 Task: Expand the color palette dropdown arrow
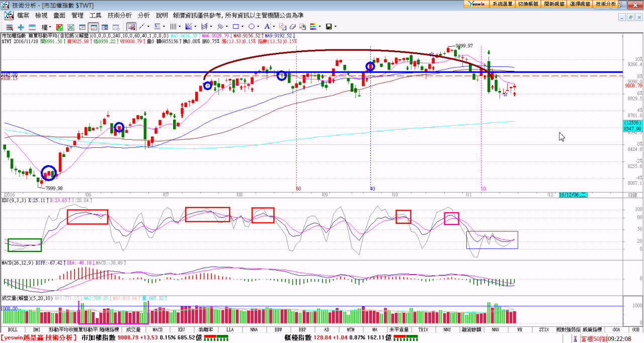pyautogui.click(x=320, y=27)
